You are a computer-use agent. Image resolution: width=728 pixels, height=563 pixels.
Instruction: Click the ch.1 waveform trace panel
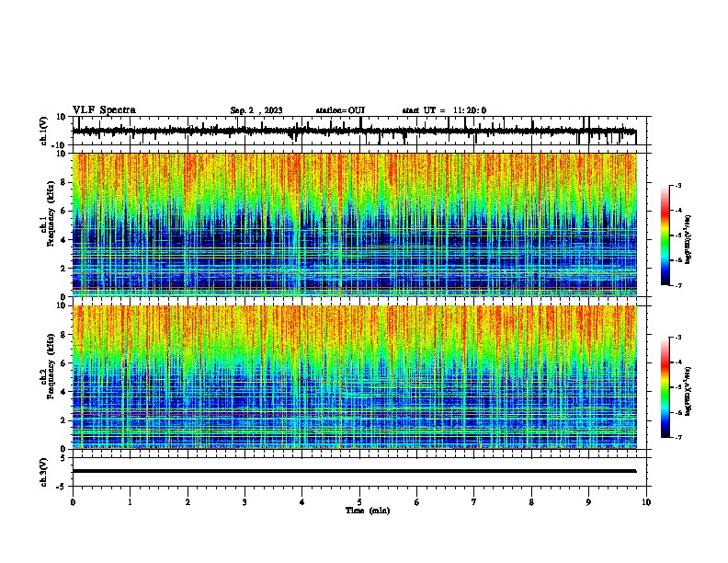pyautogui.click(x=359, y=131)
